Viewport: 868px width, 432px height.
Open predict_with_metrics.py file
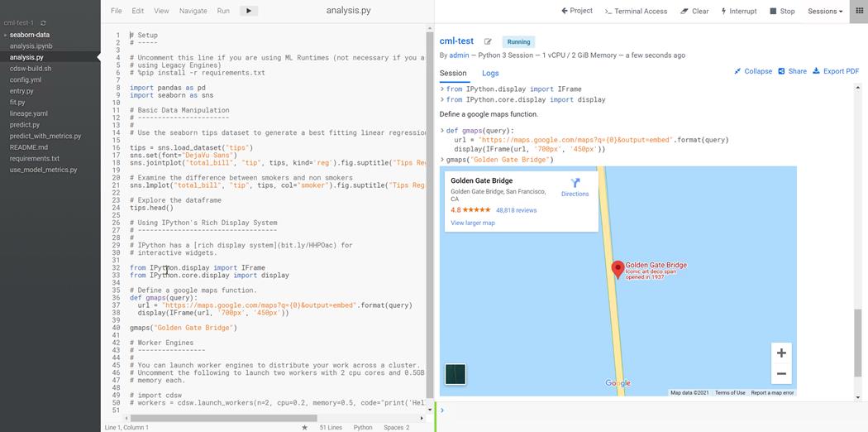[x=45, y=136]
